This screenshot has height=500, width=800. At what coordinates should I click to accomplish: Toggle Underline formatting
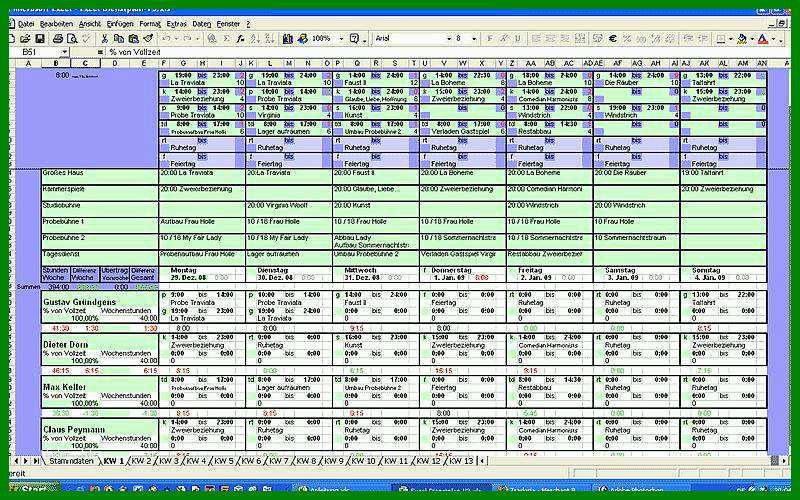click(517, 39)
